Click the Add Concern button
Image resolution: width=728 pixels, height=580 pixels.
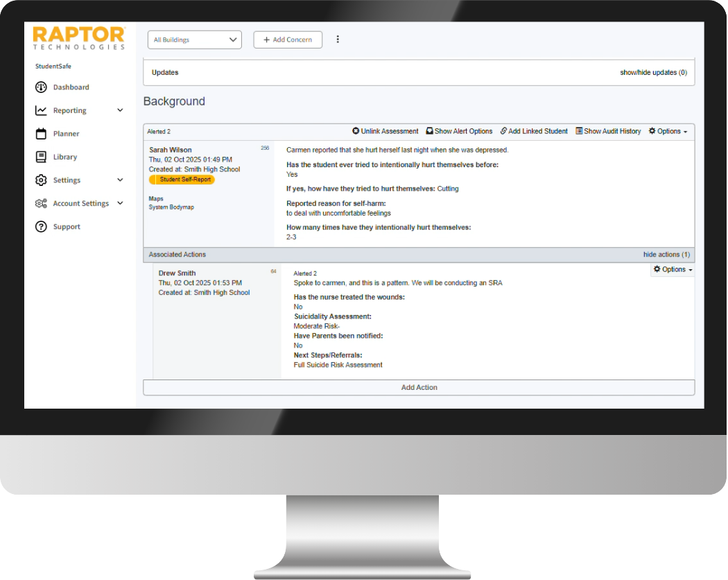288,40
